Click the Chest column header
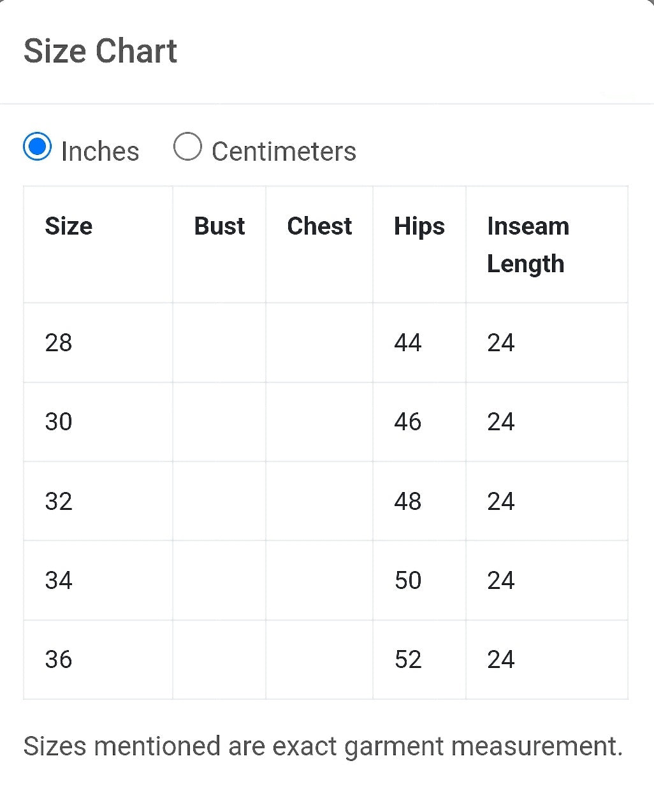Image resolution: width=654 pixels, height=812 pixels. coord(319,226)
